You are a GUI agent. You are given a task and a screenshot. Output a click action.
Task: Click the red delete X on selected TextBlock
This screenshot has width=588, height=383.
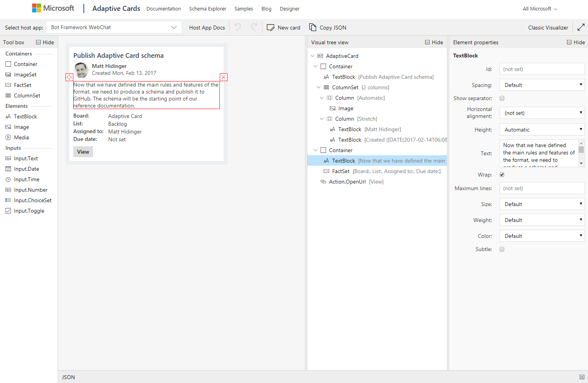(x=224, y=77)
